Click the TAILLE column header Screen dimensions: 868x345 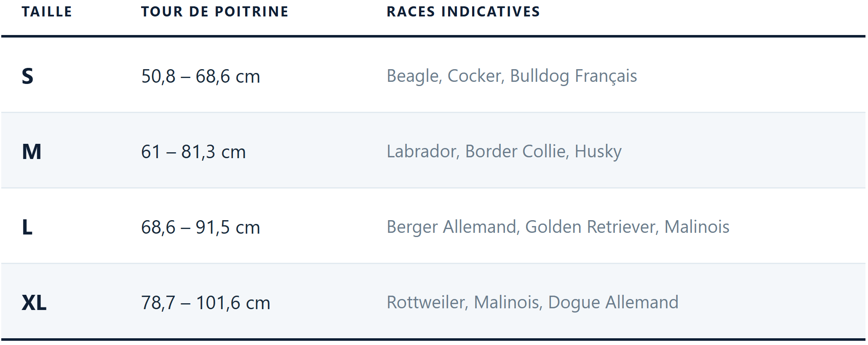[x=47, y=12]
